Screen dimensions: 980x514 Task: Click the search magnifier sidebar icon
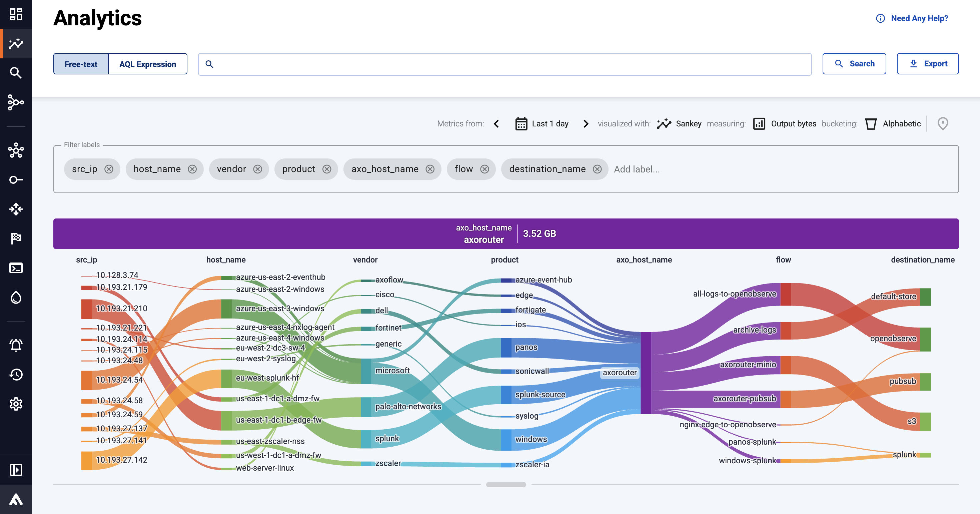click(16, 73)
